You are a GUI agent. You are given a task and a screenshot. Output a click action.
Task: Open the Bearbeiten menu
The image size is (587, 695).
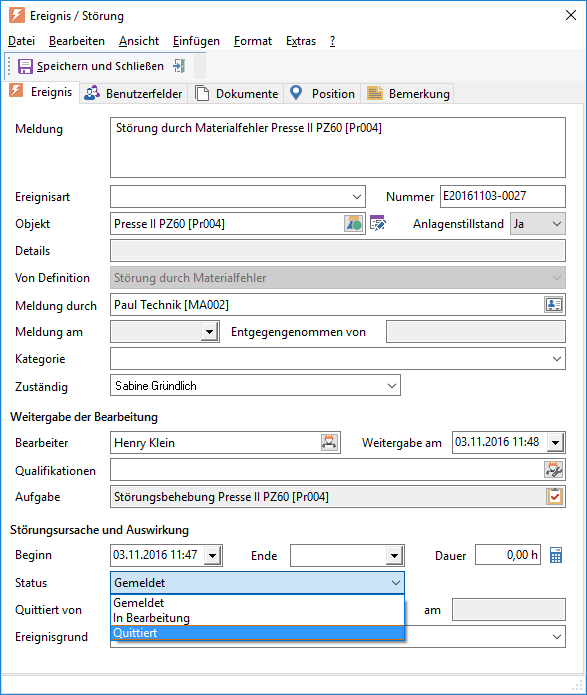point(77,41)
